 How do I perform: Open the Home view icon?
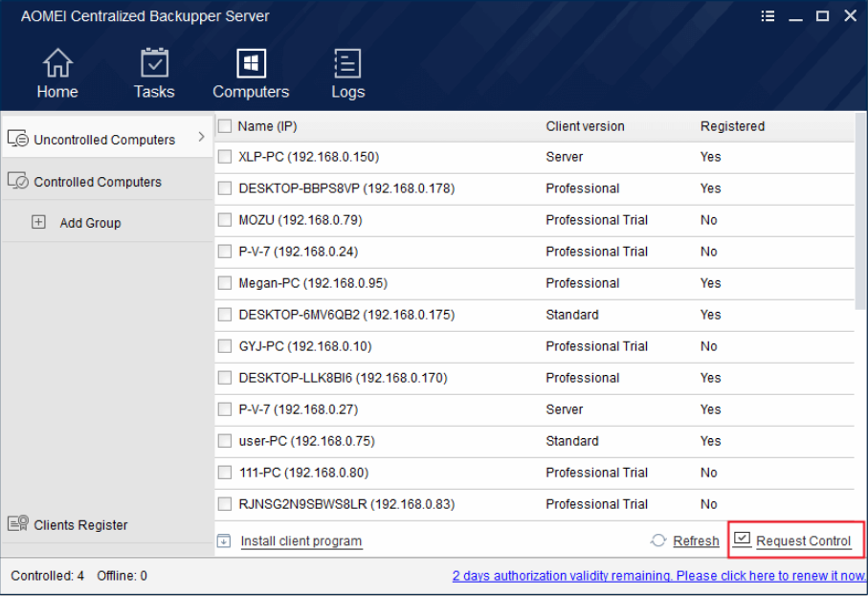57,62
